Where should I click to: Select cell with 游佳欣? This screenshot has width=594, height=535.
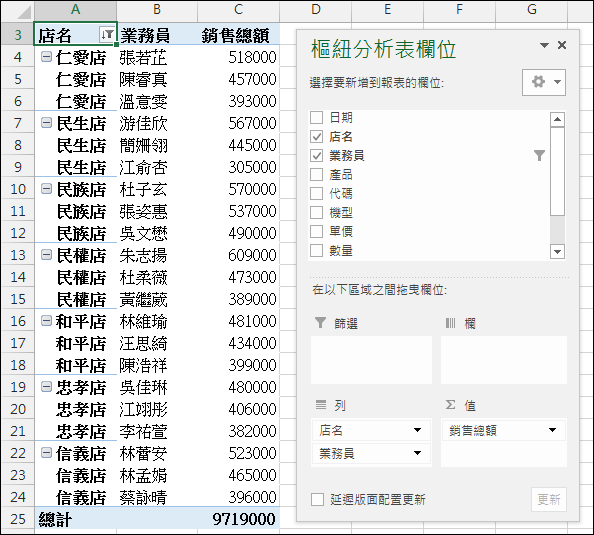pyautogui.click(x=157, y=123)
